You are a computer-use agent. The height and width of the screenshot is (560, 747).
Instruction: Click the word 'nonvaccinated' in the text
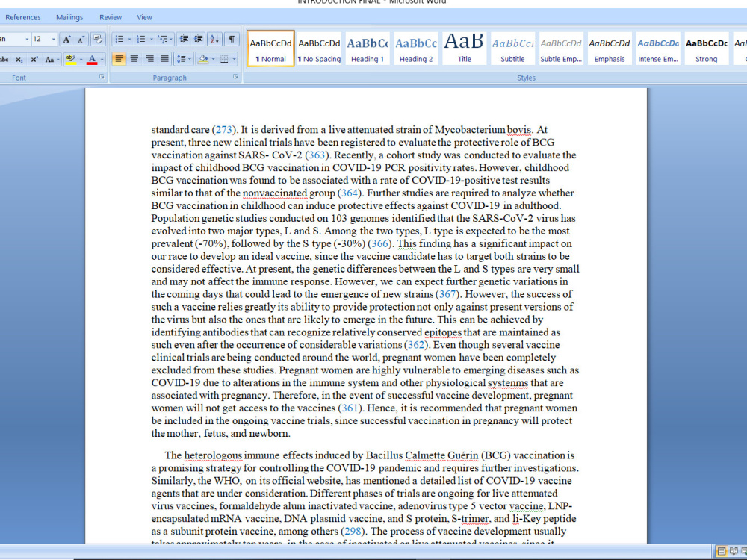pyautogui.click(x=275, y=193)
